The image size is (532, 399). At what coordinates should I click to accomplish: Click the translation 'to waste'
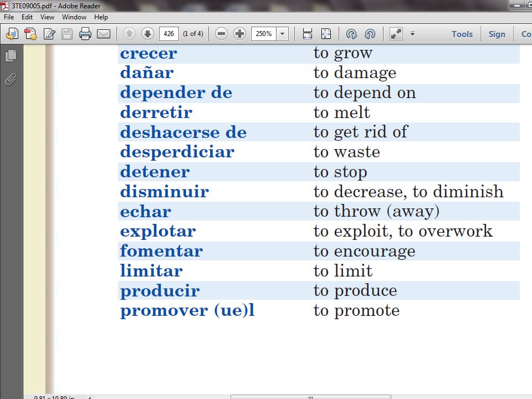coord(347,152)
